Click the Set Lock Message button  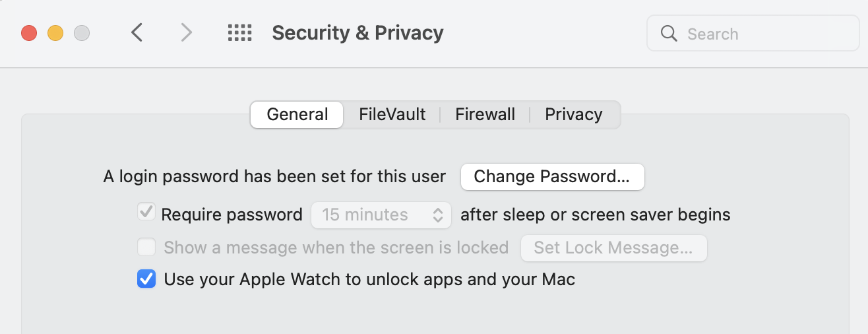pyautogui.click(x=614, y=248)
